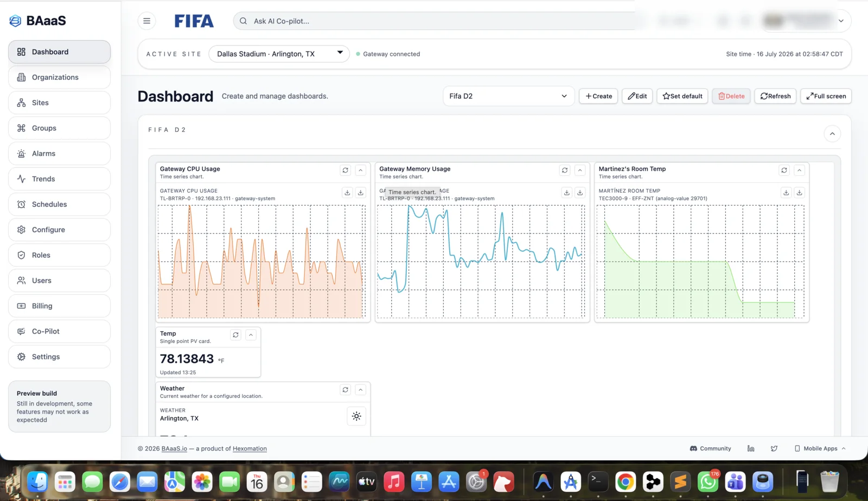
Task: Toggle the hamburger sidebar menu
Action: tap(146, 21)
